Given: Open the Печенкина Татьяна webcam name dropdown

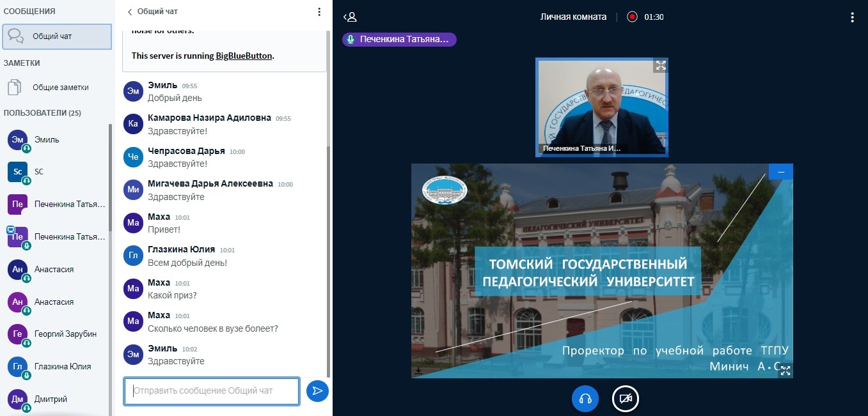Looking at the screenshot, I should pyautogui.click(x=581, y=148).
